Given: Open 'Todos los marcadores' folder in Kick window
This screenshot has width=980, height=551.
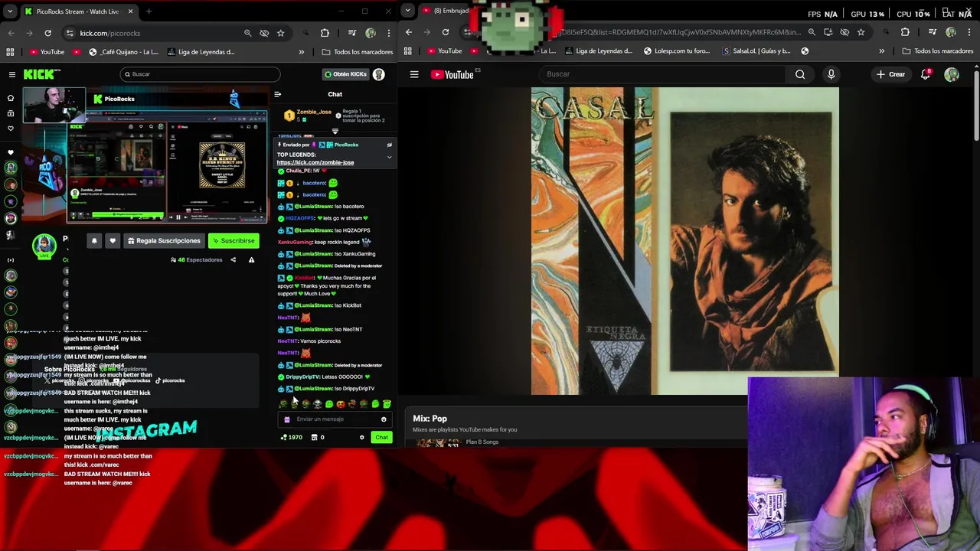Looking at the screenshot, I should (358, 52).
